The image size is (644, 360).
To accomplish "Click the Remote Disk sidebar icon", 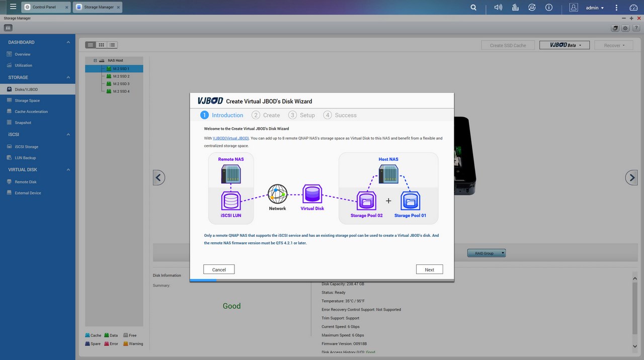I will [x=9, y=182].
